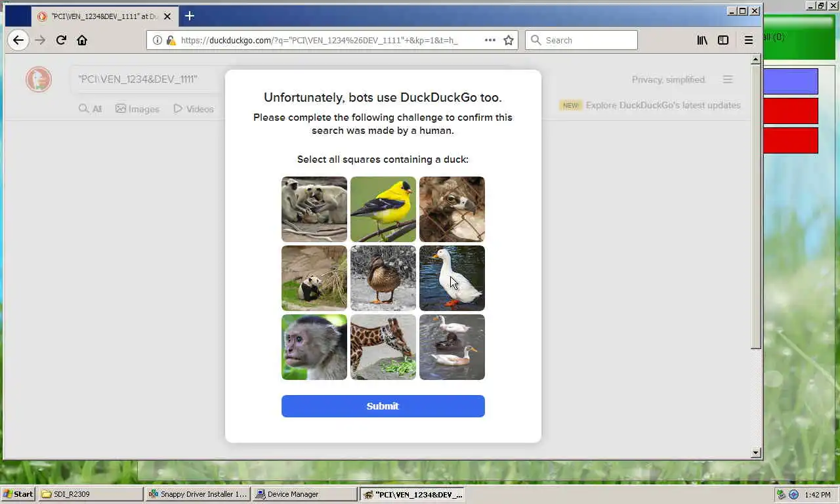840x504 pixels.
Task: Open the Windows Start menu
Action: (18, 494)
